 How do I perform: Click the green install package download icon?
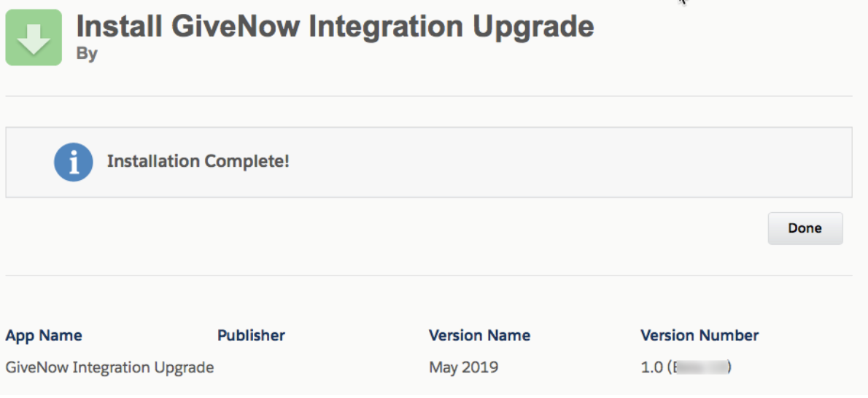click(34, 37)
